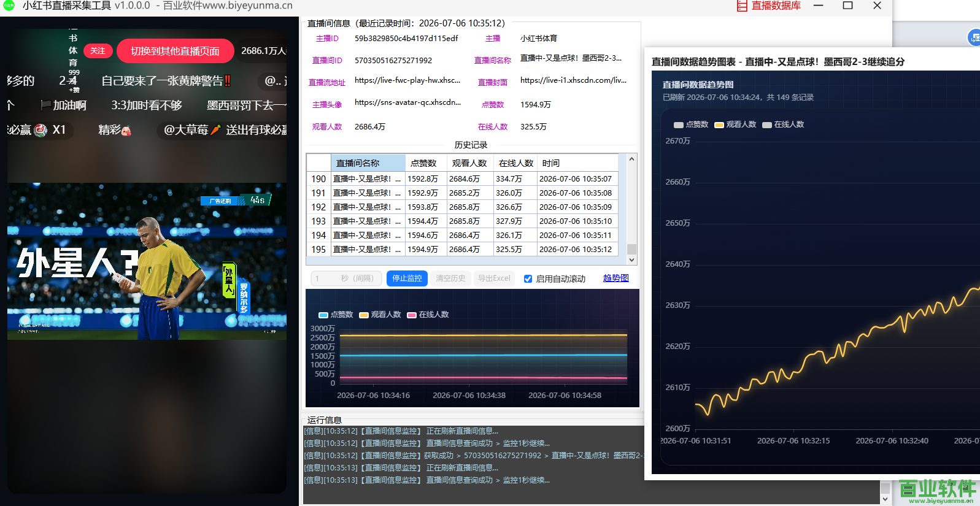Image resolution: width=980 pixels, height=506 pixels.
Task: Click the 观看人数 column header in history table
Action: click(x=469, y=163)
